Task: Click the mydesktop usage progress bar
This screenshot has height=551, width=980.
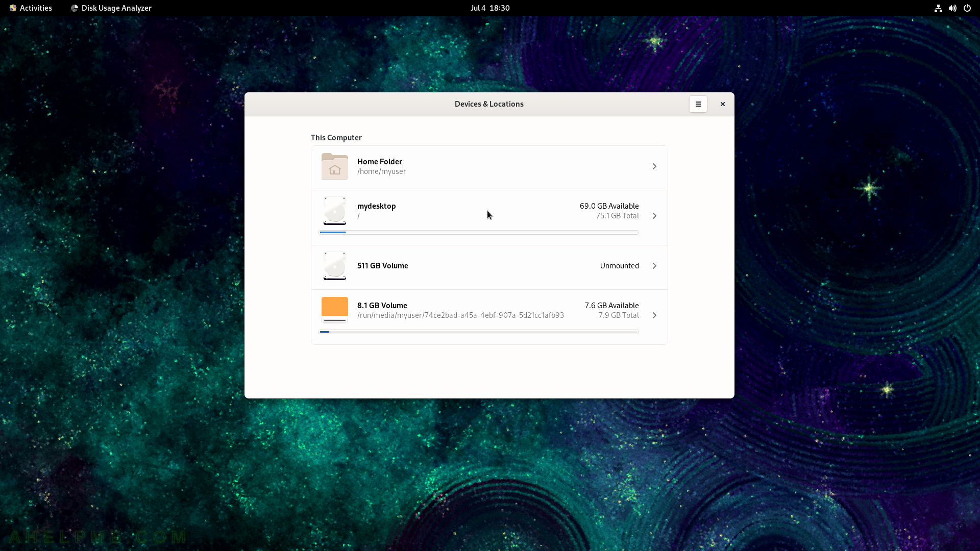Action: click(479, 233)
